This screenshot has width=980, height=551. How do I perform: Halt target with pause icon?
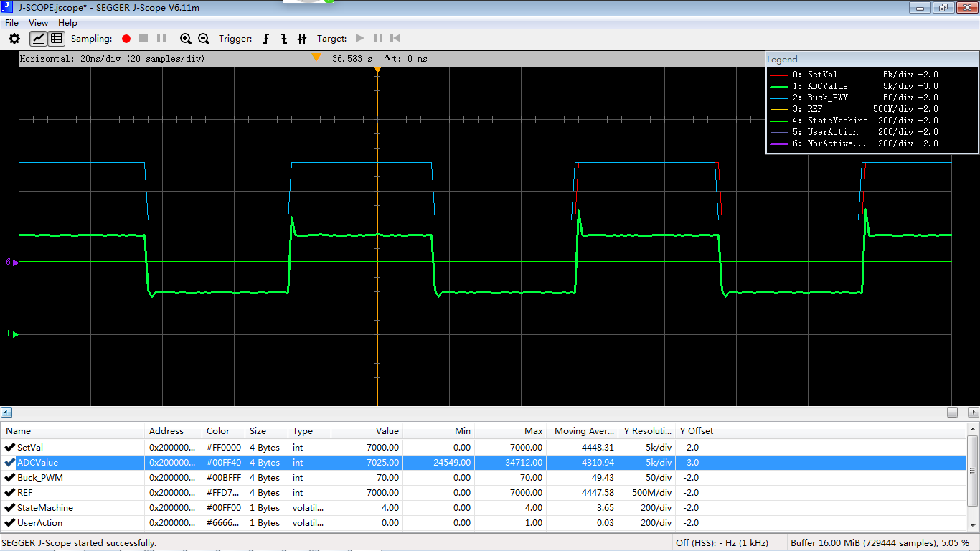click(378, 39)
